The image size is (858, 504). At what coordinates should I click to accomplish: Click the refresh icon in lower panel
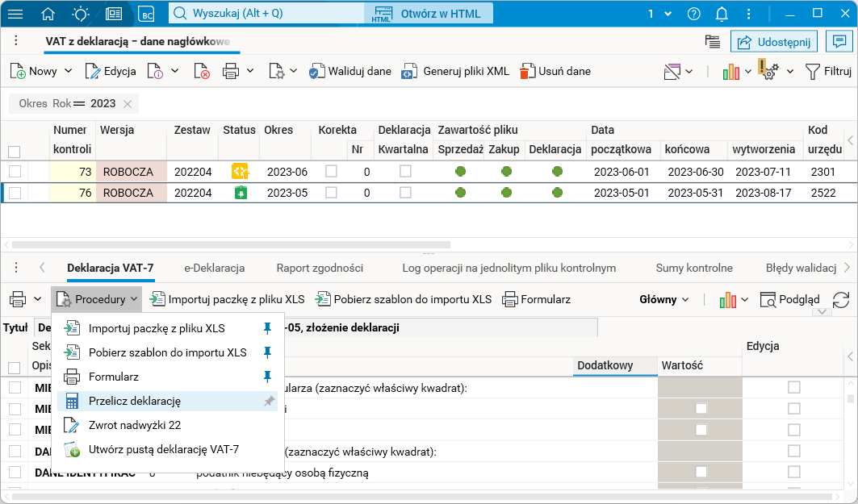click(841, 299)
